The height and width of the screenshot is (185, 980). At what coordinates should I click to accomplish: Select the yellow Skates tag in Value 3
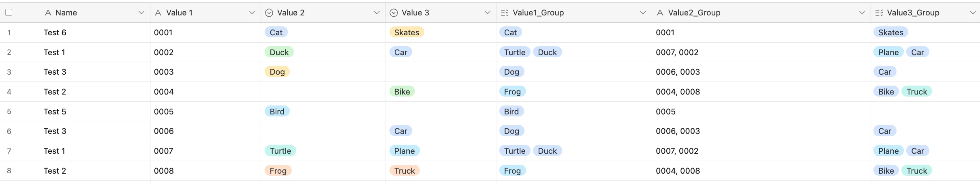tap(407, 32)
